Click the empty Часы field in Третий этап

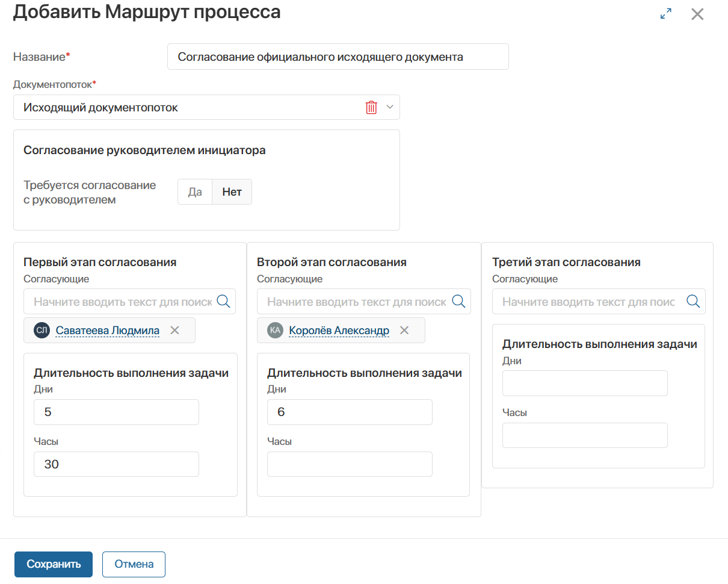click(x=584, y=435)
